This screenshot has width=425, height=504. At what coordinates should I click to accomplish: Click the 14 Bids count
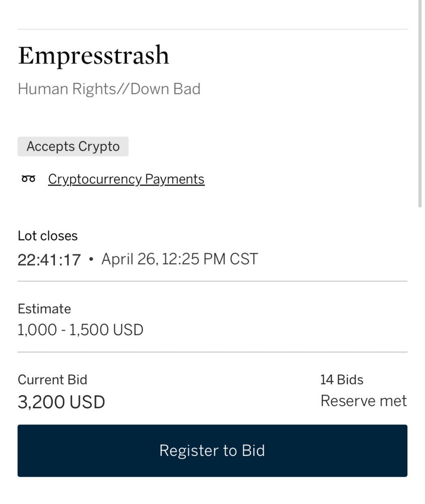click(341, 380)
